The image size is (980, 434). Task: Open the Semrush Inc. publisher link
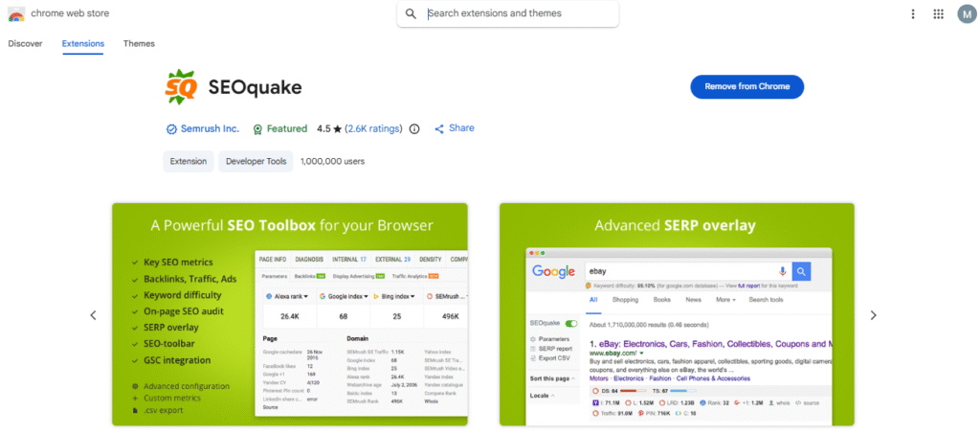[210, 128]
